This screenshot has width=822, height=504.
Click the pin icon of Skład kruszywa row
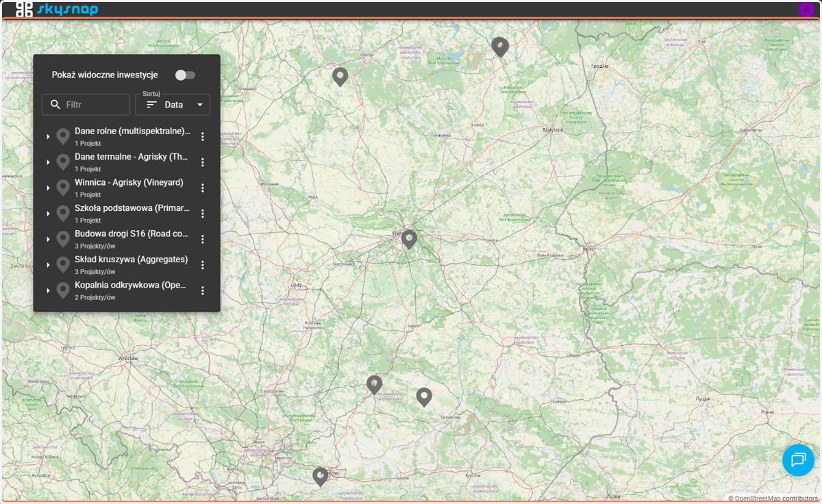63,265
